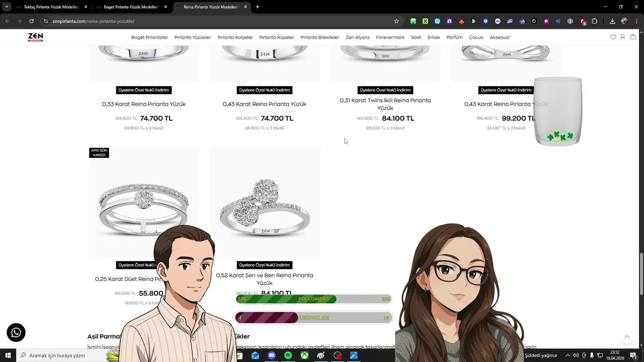Open Chrome downloads panel

612,21
